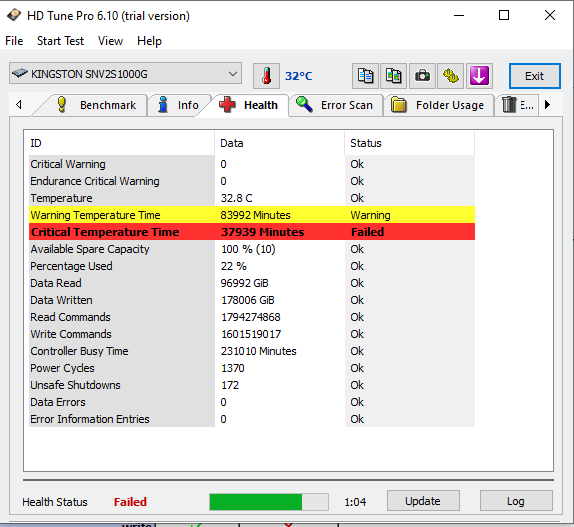This screenshot has width=574, height=527.
Task: Click the Log button
Action: pyautogui.click(x=516, y=501)
